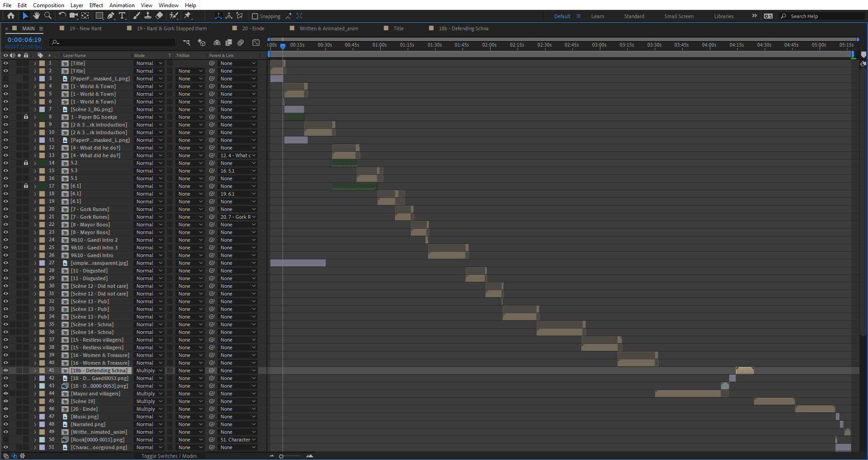This screenshot has width=868, height=460.
Task: Switch to the 20 - Einde tab
Action: click(x=253, y=28)
